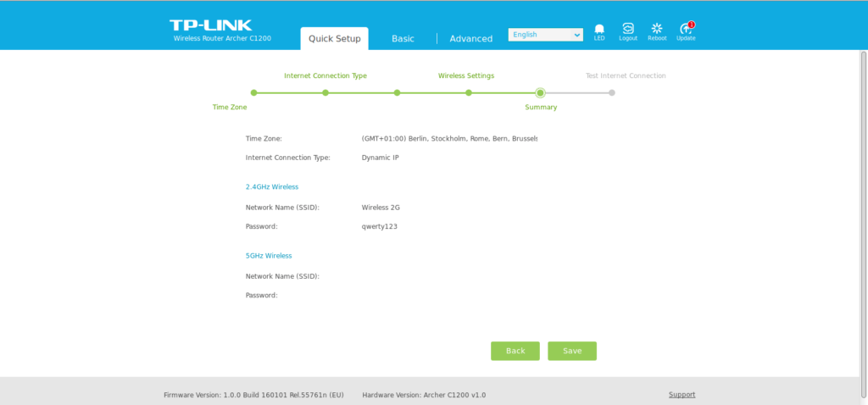Save the setup summary
Viewport: 868px width, 405px height.
tap(572, 351)
